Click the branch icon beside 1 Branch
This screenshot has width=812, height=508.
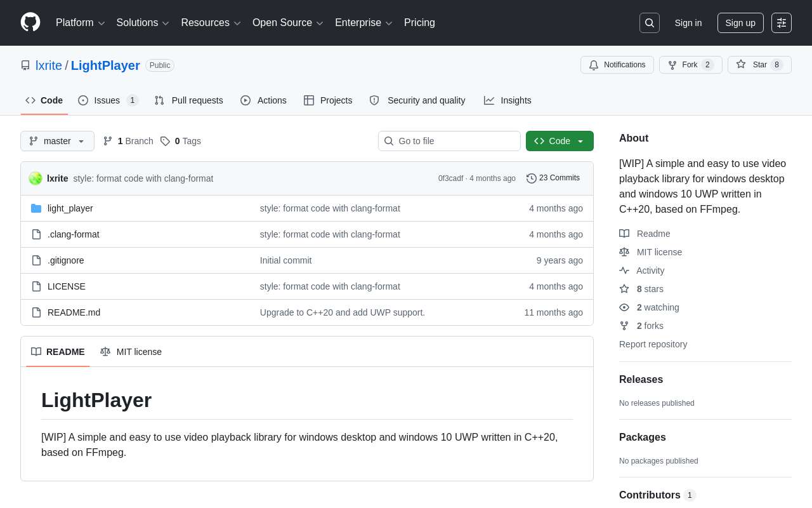pos(108,141)
